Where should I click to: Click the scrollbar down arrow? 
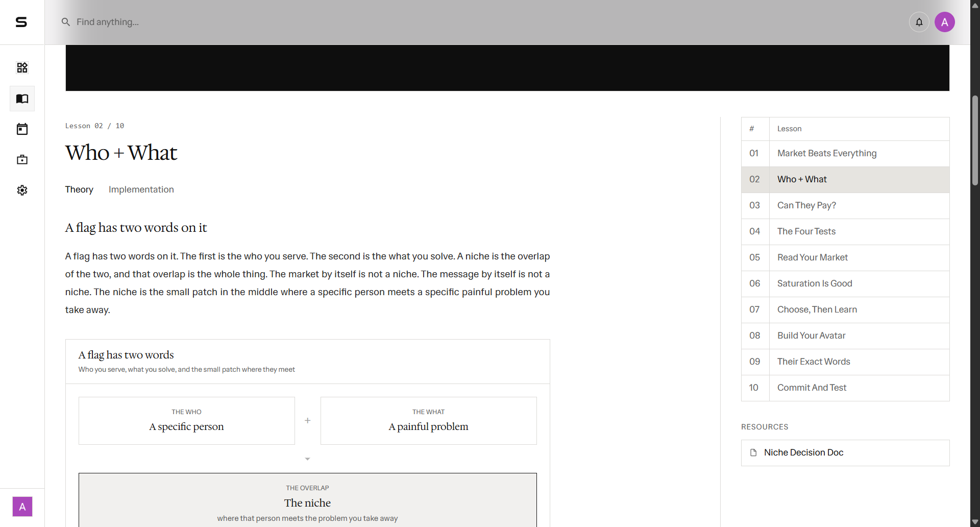point(975,522)
